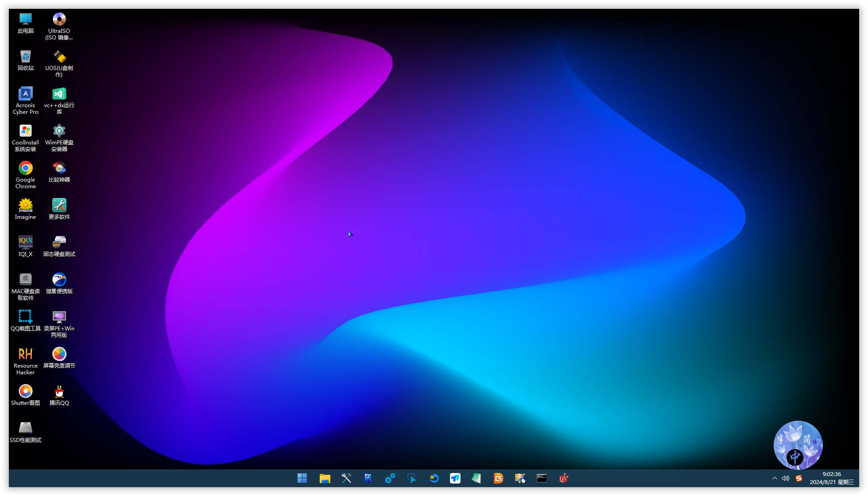This screenshot has width=868, height=496.
Task: Select the 比较神器 desktop icon
Action: pyautogui.click(x=59, y=172)
